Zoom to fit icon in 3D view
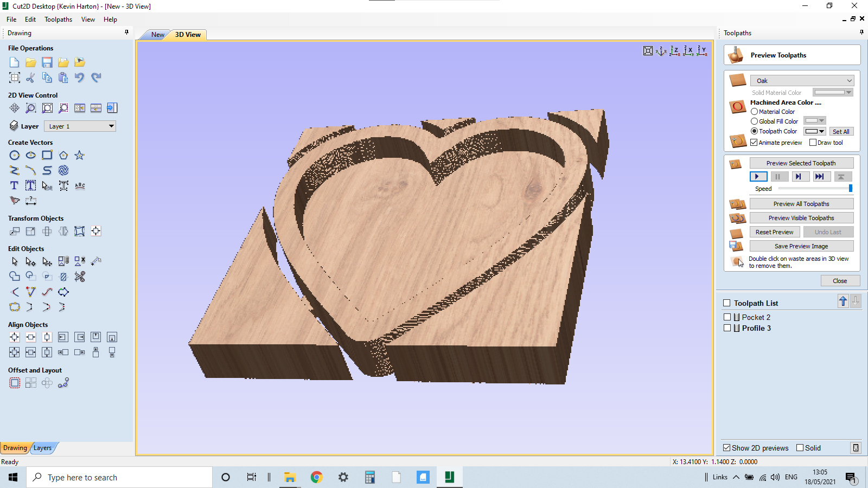 click(648, 51)
